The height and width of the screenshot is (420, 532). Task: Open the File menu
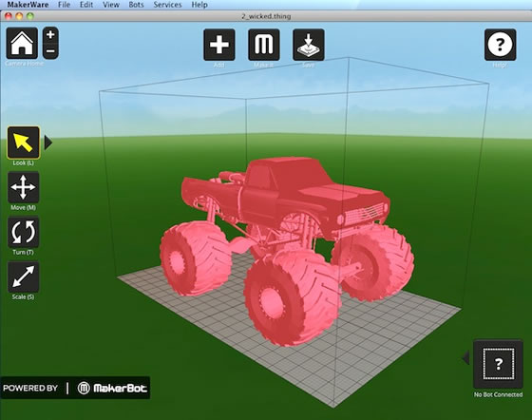64,5
